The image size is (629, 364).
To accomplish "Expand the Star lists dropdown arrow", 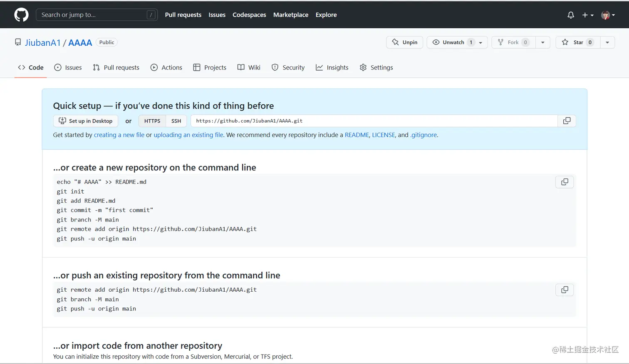I will [607, 42].
